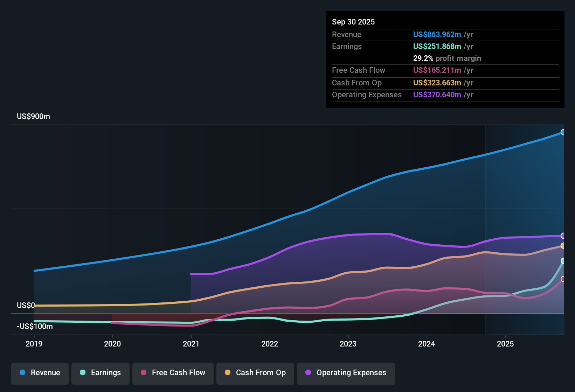Screen dimensions: 575x392
Task: Click the US$900m gridline label
Action: click(x=33, y=116)
